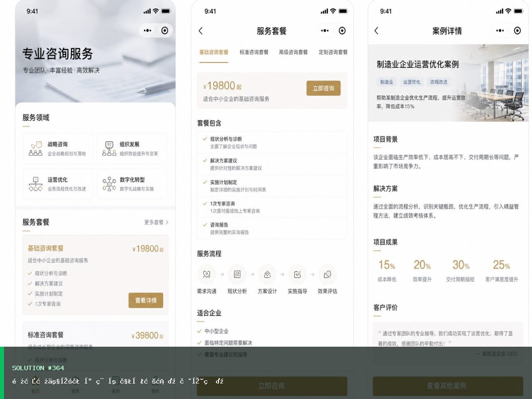Viewport: 532px width, 399px height.
Task: Open the 战略咨询 service icon
Action: pyautogui.click(x=35, y=149)
